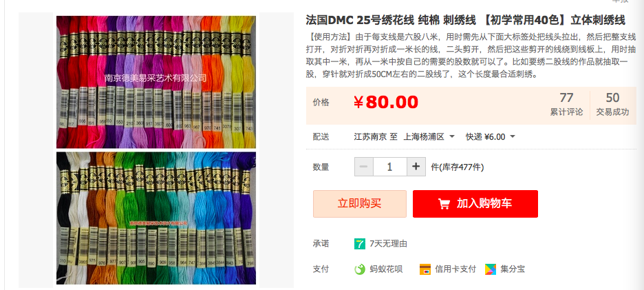Click the shopping cart icon on the red button
The width and height of the screenshot is (644, 290).
tap(444, 204)
